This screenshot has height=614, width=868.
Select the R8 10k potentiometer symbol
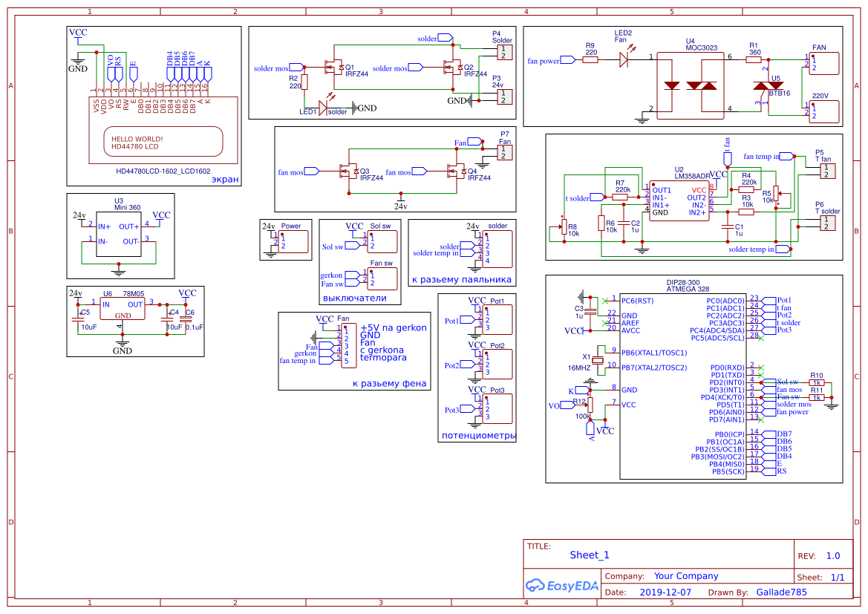pos(563,226)
